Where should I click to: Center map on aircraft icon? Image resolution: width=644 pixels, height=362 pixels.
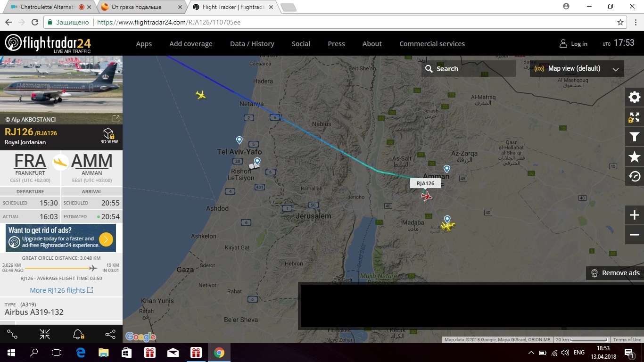45,335
